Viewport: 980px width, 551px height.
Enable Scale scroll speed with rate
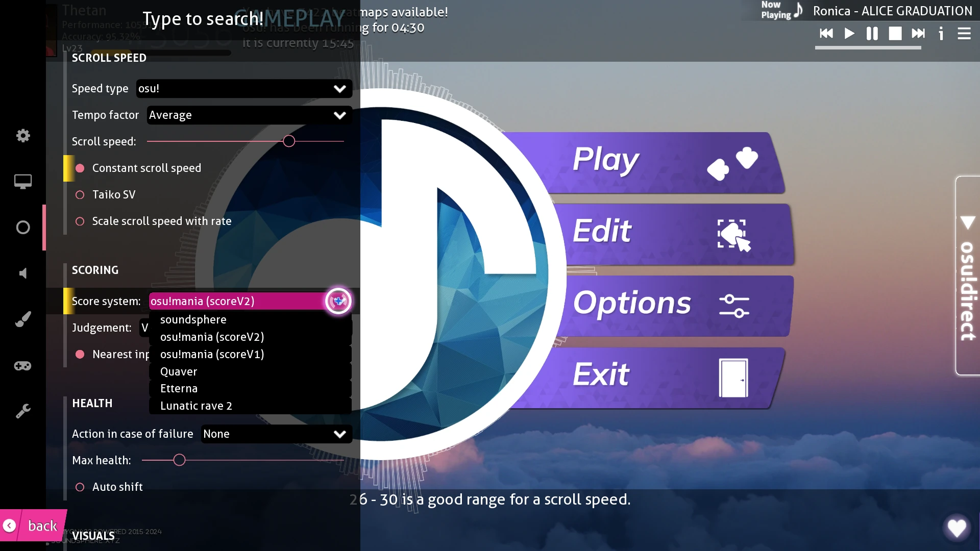(x=153, y=221)
